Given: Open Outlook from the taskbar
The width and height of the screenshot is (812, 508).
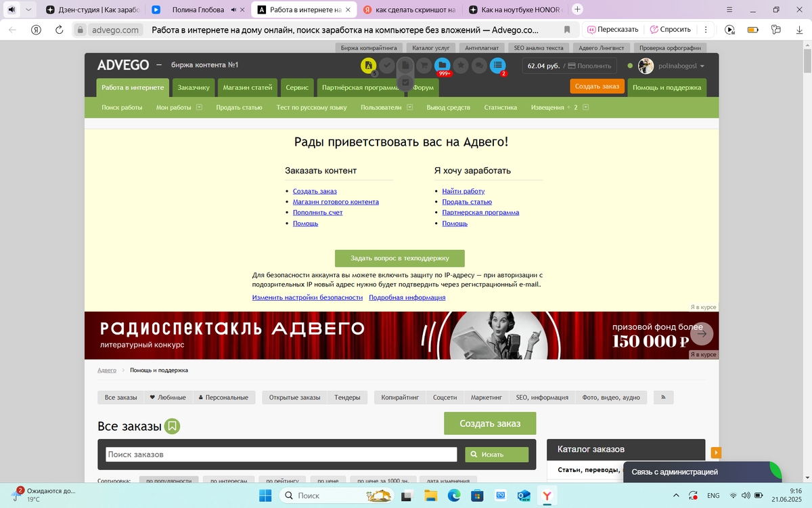Looking at the screenshot, I should click(523, 495).
